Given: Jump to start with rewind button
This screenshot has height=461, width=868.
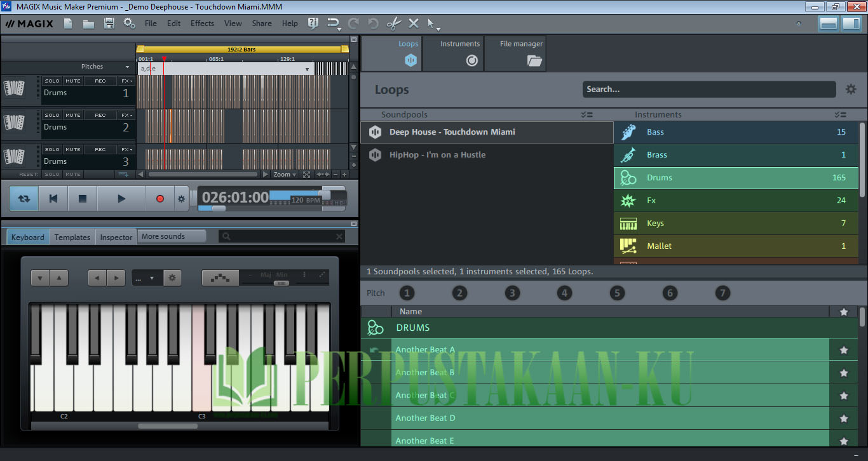Looking at the screenshot, I should 53,199.
